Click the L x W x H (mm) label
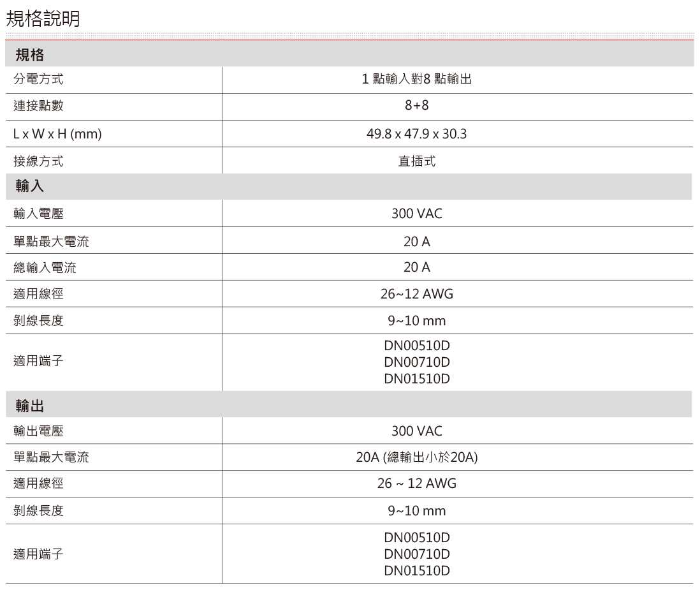Screen dimensions: 700x597 [x=59, y=134]
